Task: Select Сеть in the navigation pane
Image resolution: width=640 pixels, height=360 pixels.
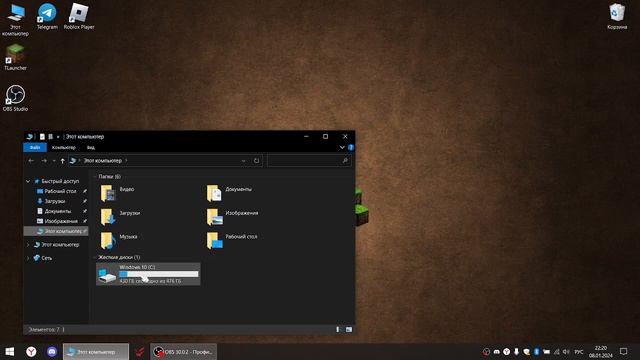Action: [47, 258]
